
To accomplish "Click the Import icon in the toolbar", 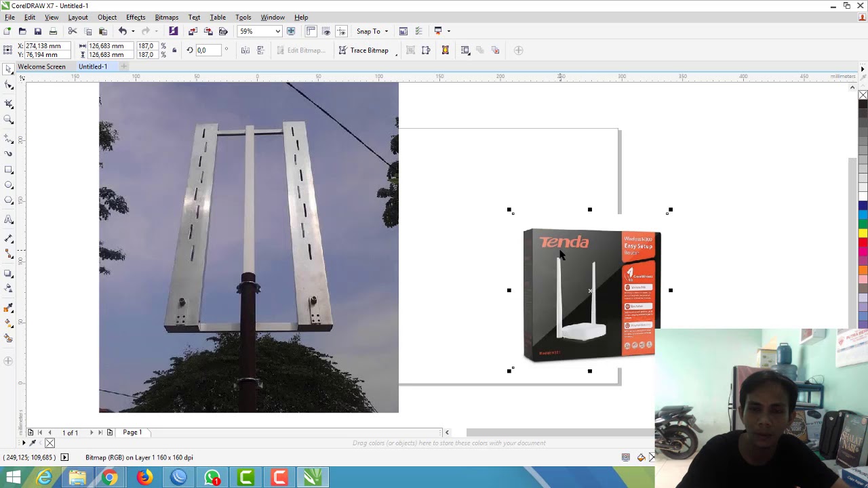I will point(193,31).
